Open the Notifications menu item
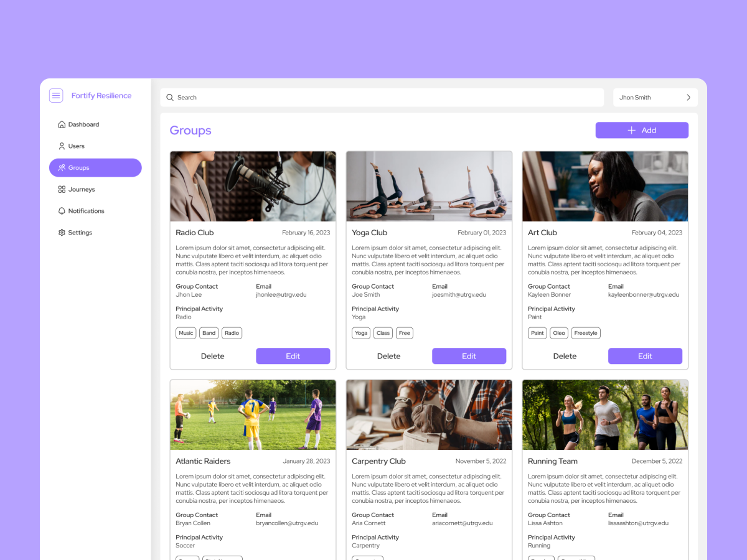The height and width of the screenshot is (560, 747). [x=95, y=211]
